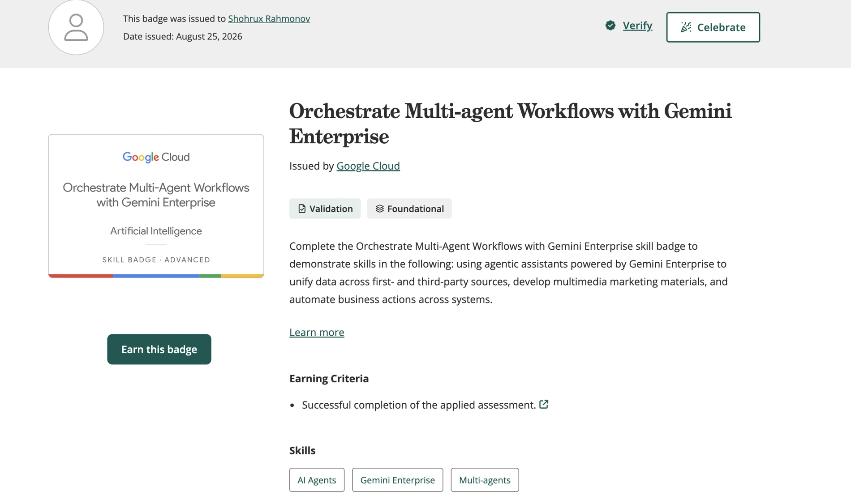The image size is (851, 504).
Task: Click the user profile avatar icon
Action: click(76, 27)
